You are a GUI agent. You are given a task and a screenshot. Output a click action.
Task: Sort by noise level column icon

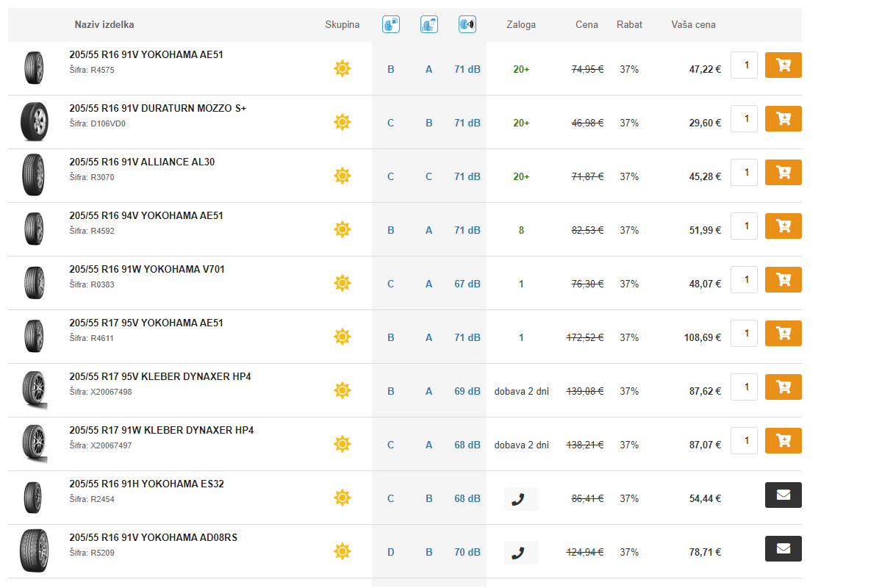click(x=467, y=24)
